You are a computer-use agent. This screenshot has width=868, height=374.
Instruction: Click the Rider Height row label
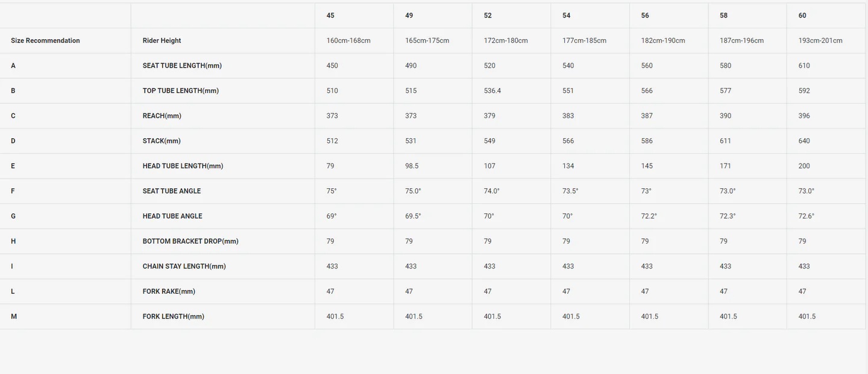[x=162, y=41]
